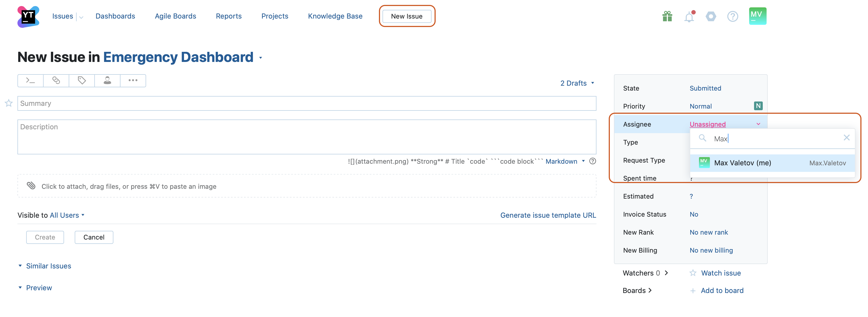Screen dimensions: 868x317
Task: Star the new issue draft
Action: (x=9, y=103)
